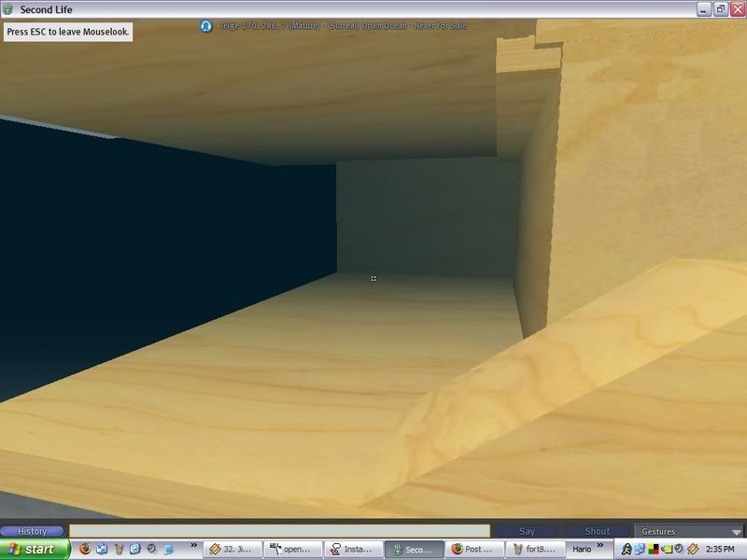The image size is (747, 560).
Task: Click the region info icon beside Tege location
Action: (x=205, y=26)
